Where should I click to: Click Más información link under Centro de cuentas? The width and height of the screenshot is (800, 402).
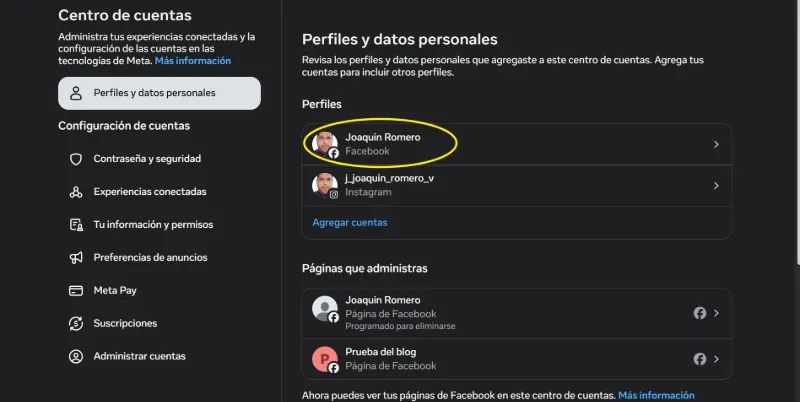[x=193, y=61]
